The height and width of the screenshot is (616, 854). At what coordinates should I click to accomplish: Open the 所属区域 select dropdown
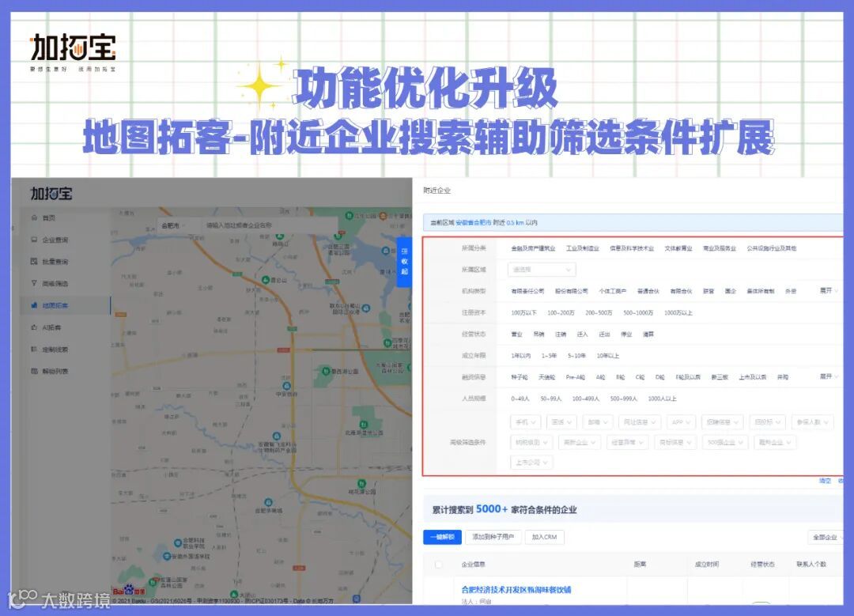coord(542,270)
